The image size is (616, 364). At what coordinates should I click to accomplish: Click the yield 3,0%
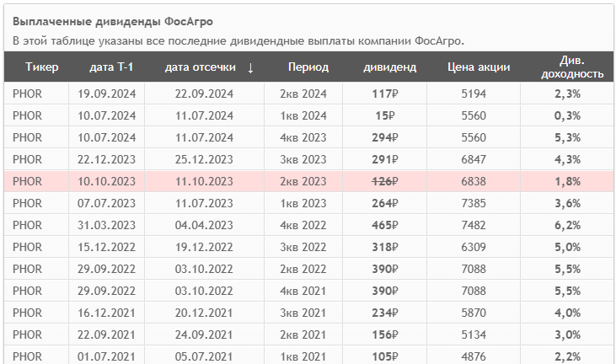[568, 335]
